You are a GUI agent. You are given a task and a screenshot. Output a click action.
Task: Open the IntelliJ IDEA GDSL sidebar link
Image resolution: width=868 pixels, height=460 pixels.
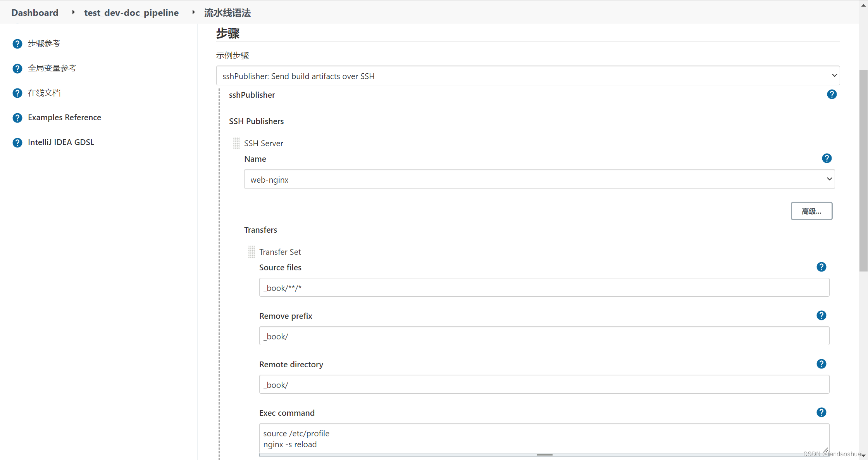pos(61,142)
